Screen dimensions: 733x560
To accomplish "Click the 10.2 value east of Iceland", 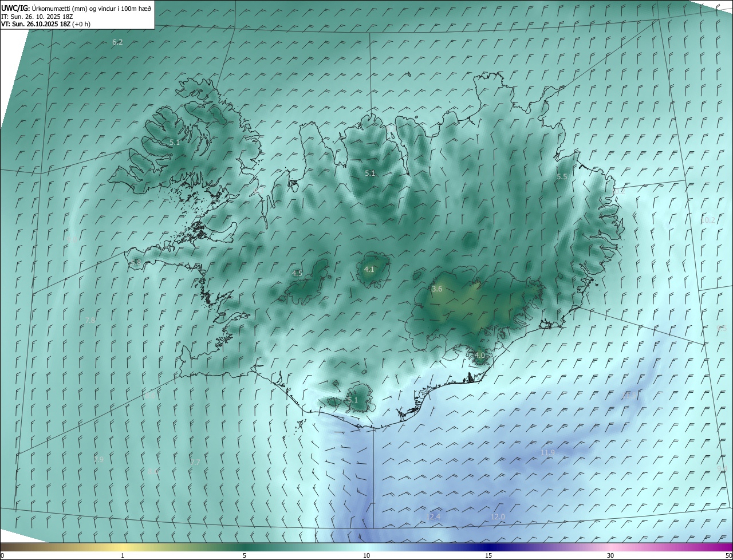I will coord(708,220).
